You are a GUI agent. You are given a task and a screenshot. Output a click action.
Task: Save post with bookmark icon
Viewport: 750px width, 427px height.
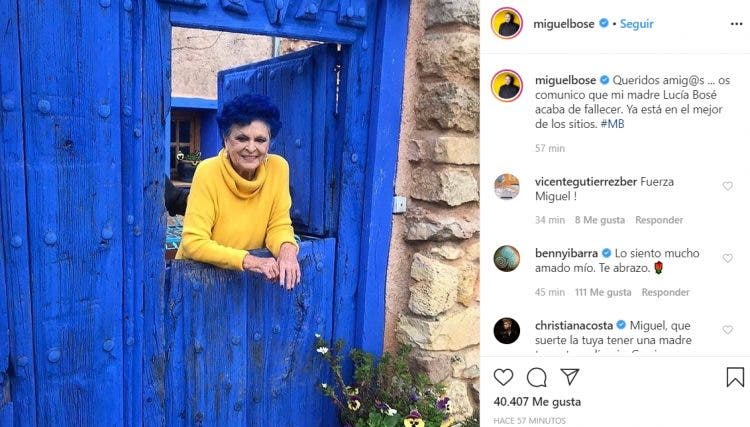pos(735,377)
